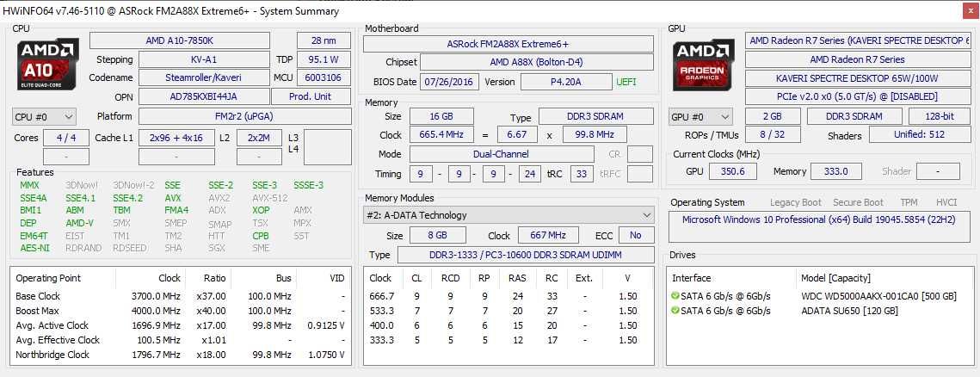Click the L2 2x2M cache value
The image size is (980, 377).
(259, 139)
